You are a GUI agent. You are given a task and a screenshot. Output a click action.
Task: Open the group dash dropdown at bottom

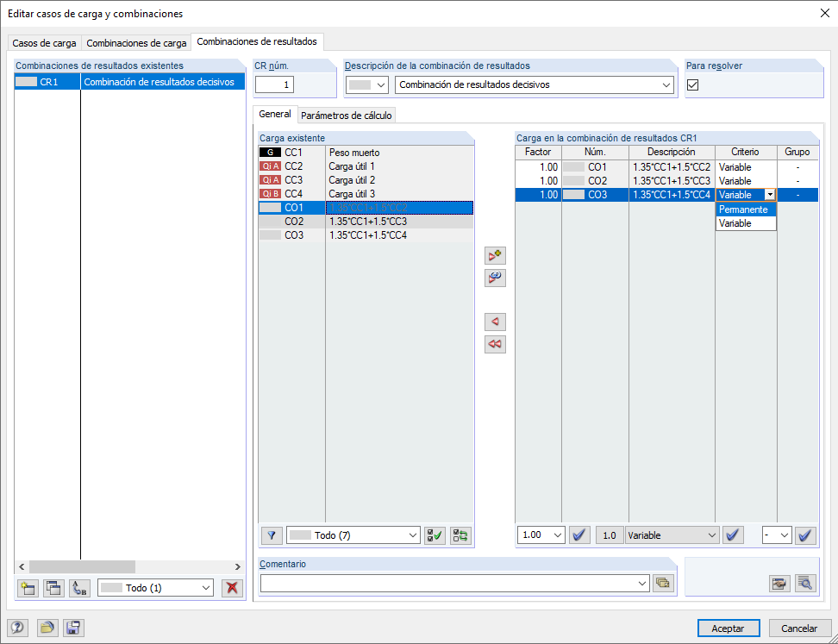(x=777, y=535)
